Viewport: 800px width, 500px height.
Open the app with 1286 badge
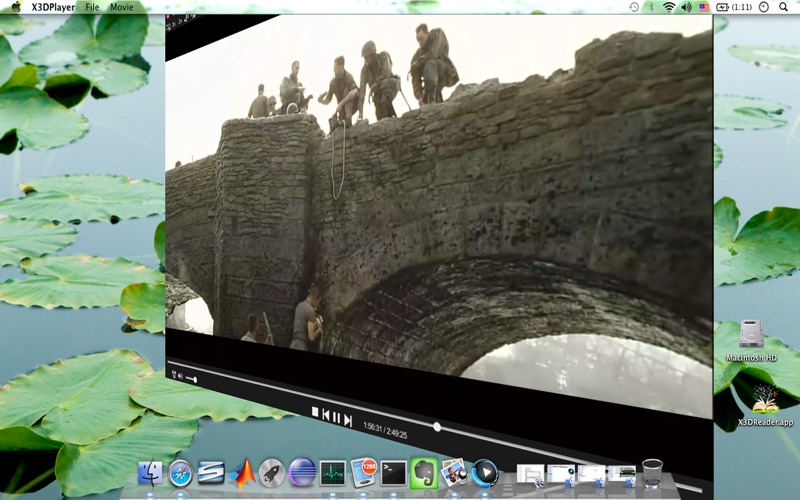click(x=363, y=472)
